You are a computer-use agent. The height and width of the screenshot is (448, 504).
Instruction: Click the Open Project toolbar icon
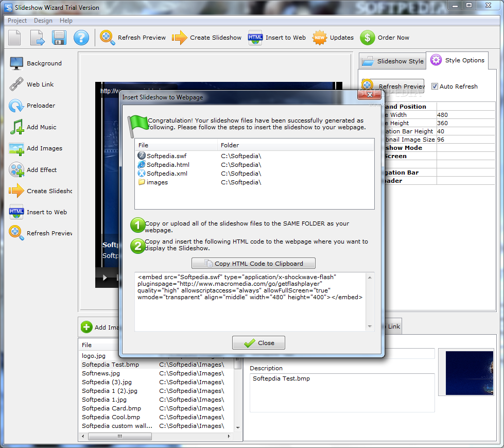tap(37, 38)
